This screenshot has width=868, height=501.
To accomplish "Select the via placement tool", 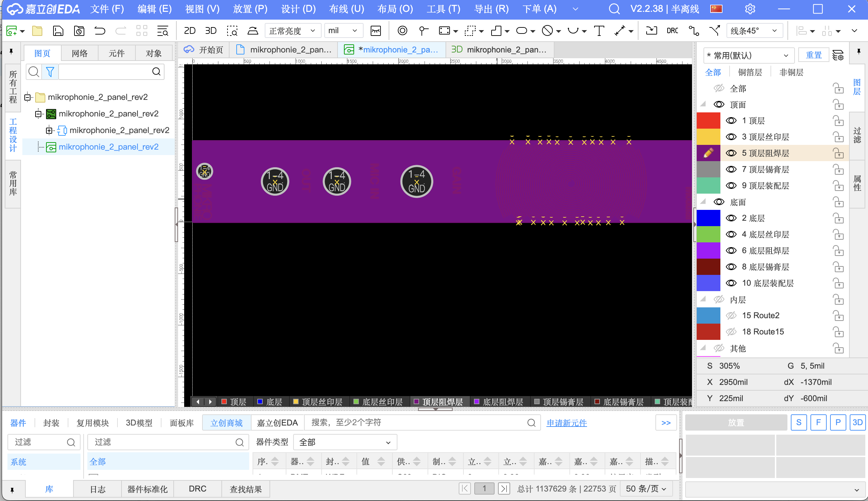I will 402,31.
